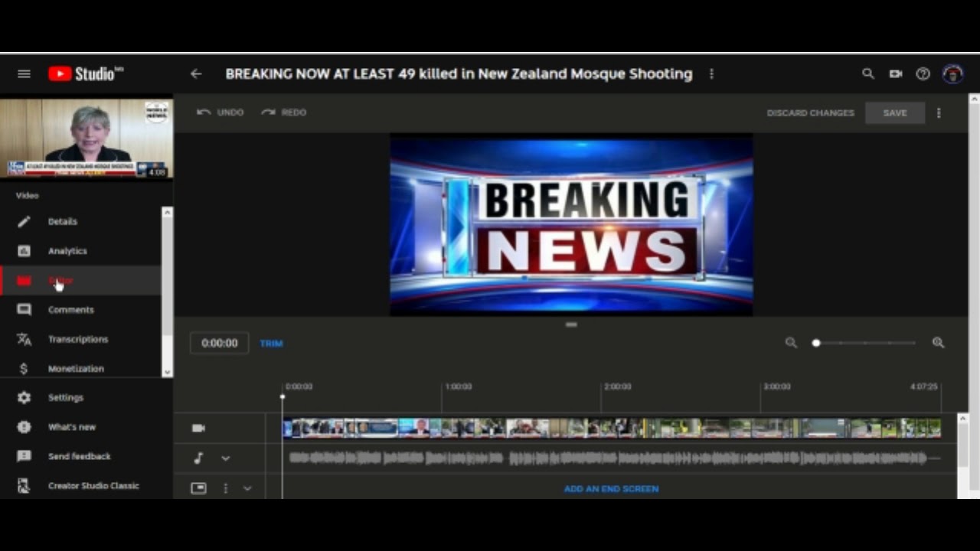Click the video title text
This screenshot has height=551, width=980.
(x=459, y=73)
